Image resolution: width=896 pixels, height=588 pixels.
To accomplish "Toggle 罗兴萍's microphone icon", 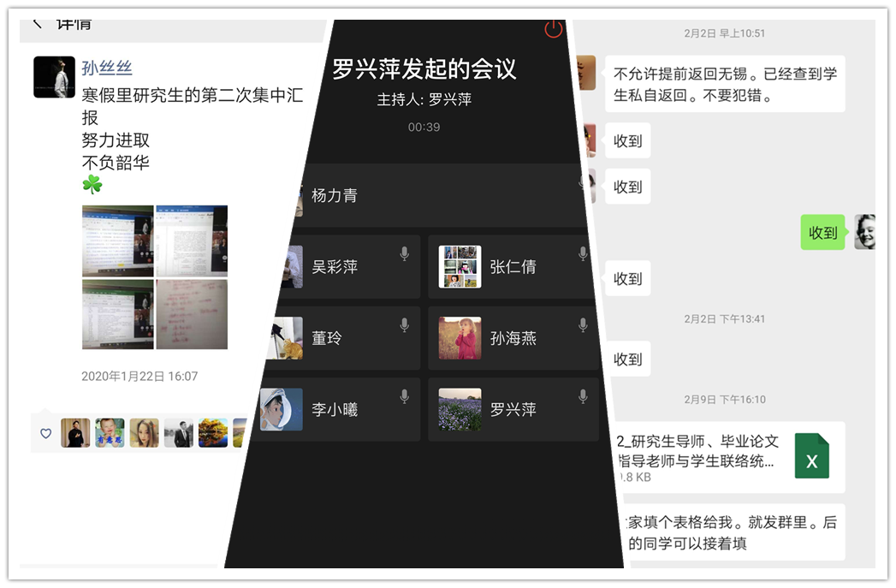I will tap(583, 396).
